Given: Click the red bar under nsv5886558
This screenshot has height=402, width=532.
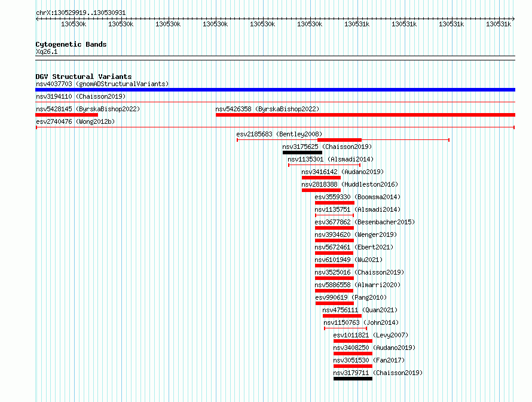Looking at the screenshot, I should [x=334, y=291].
